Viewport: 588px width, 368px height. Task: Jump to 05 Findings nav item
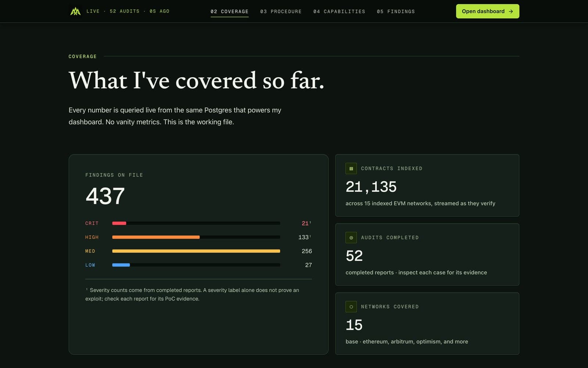(396, 11)
